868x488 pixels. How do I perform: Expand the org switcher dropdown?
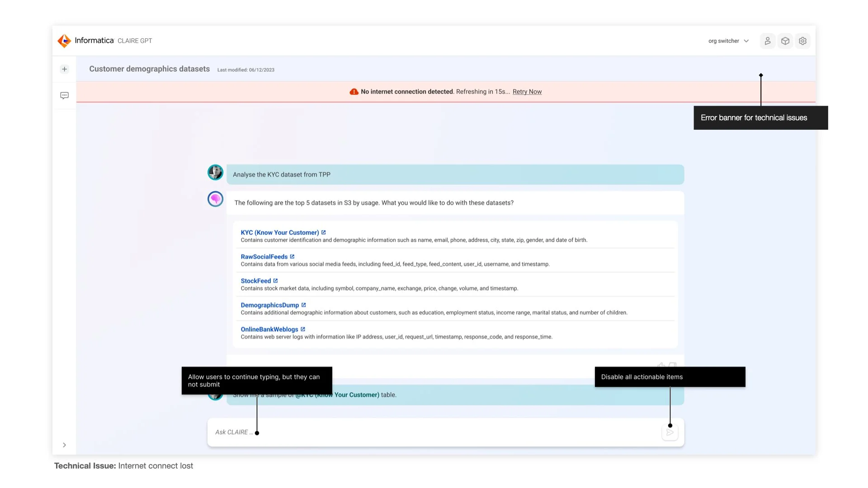(x=728, y=41)
